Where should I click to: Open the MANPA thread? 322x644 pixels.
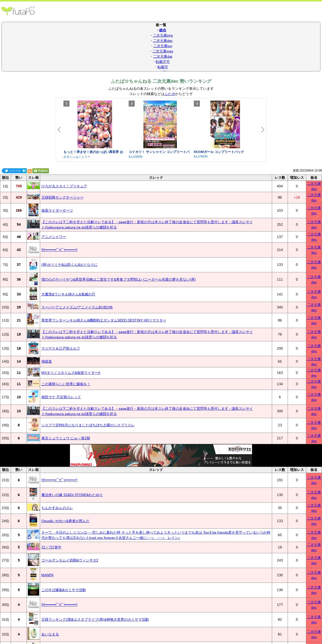coord(47,575)
